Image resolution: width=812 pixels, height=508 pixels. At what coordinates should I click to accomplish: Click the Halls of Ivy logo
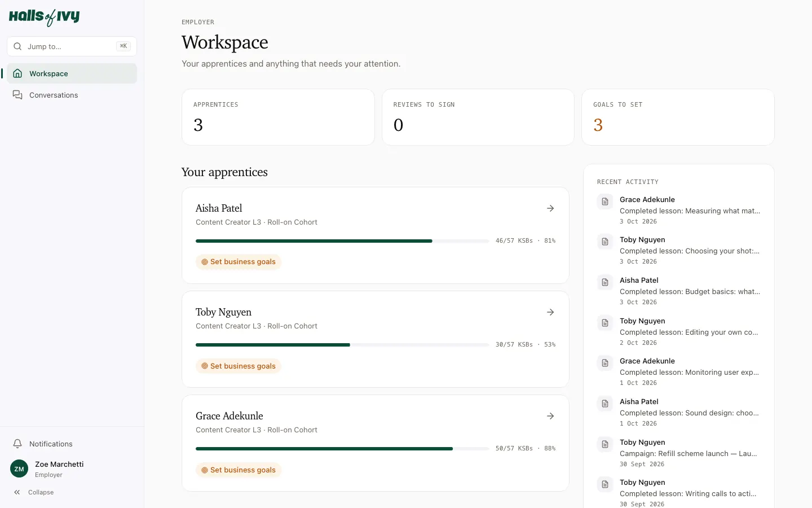pos(44,17)
